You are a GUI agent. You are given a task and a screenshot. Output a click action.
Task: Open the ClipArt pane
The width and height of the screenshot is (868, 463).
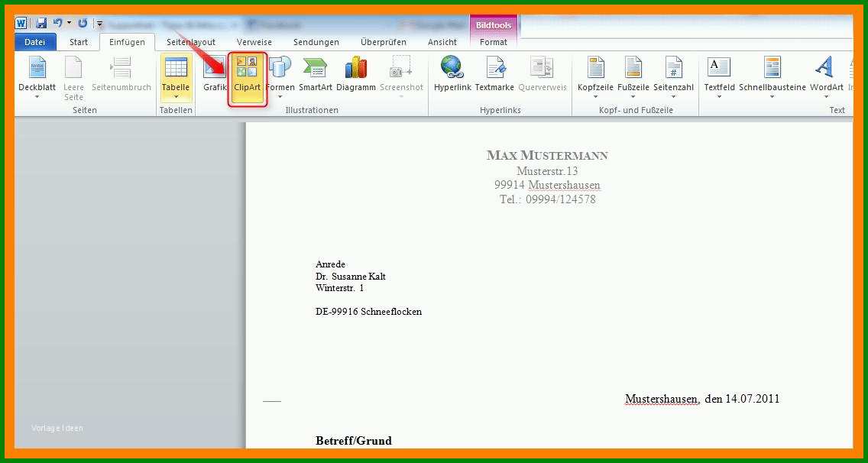[247, 79]
